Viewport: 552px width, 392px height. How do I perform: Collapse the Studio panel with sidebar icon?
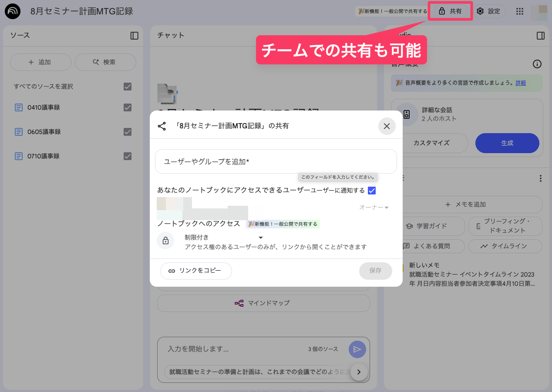coord(540,36)
